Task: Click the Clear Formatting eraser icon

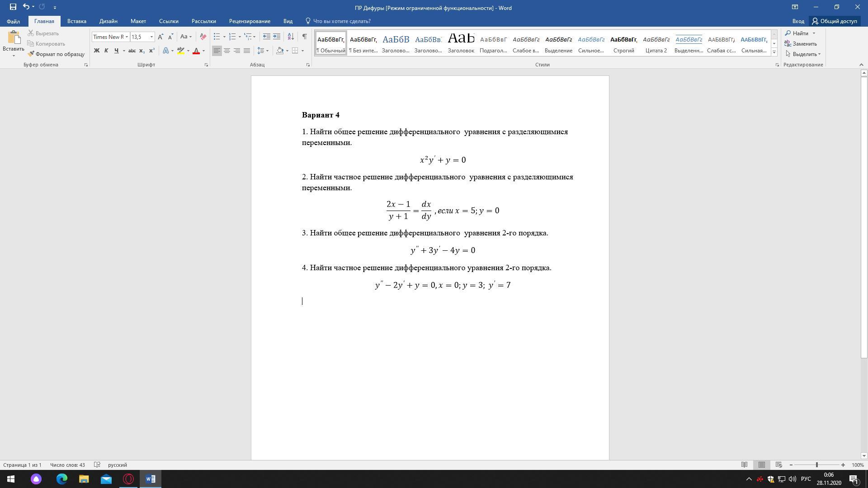Action: pos(203,37)
